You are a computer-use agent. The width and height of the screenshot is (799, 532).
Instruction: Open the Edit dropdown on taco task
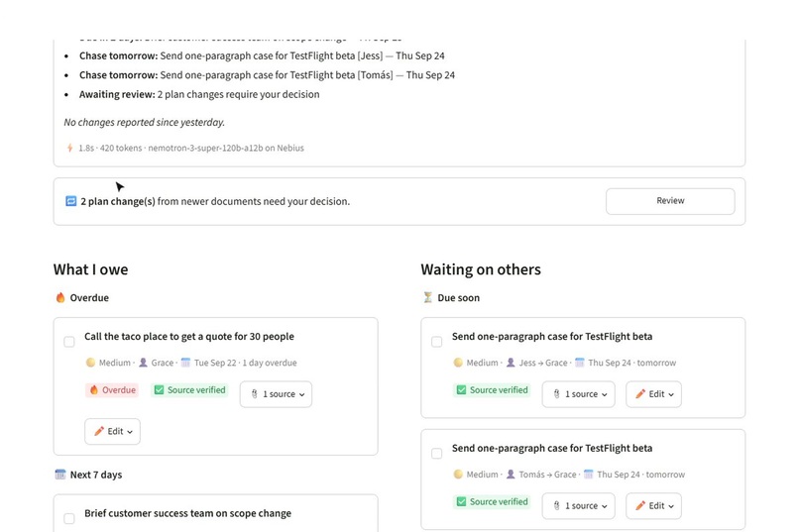pos(112,431)
